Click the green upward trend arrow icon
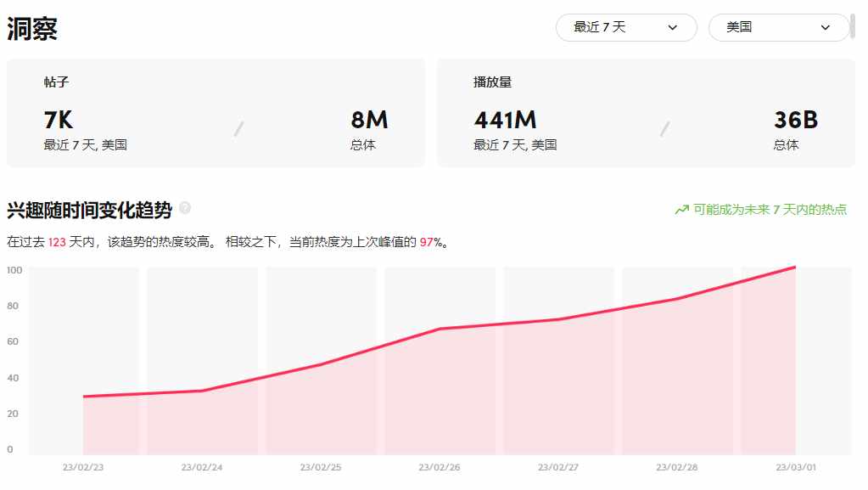Screen dimensions: 868x490 [681, 210]
